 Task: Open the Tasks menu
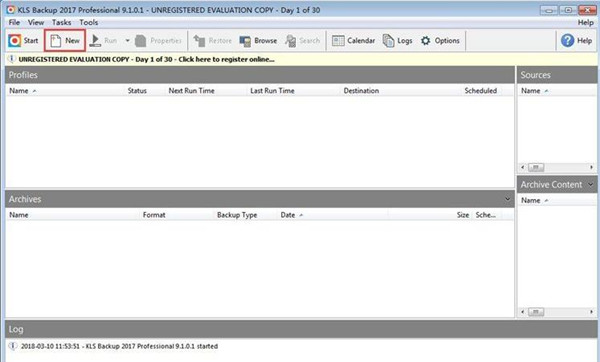click(62, 22)
